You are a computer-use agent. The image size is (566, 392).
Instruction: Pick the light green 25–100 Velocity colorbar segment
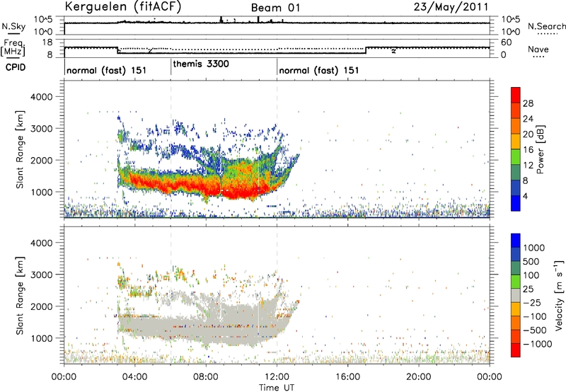point(516,282)
